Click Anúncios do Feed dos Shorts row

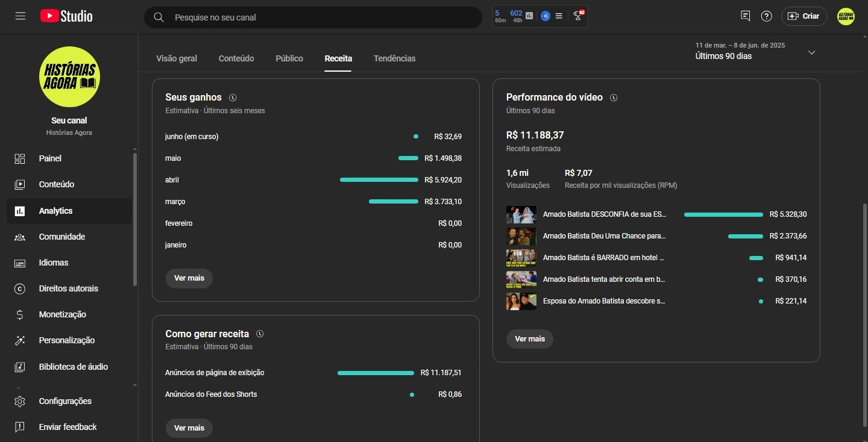pyautogui.click(x=313, y=394)
